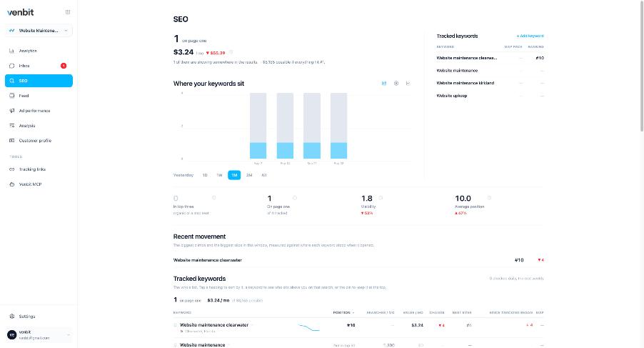Click the red Inbox notification badge
The image size is (644, 348).
click(64, 66)
